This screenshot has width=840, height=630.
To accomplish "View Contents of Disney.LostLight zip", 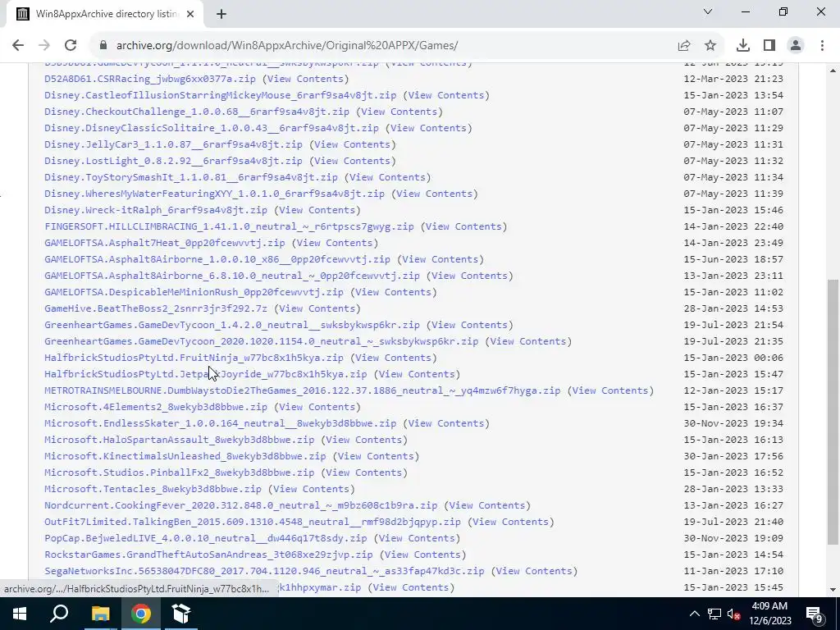I will 352,161.
